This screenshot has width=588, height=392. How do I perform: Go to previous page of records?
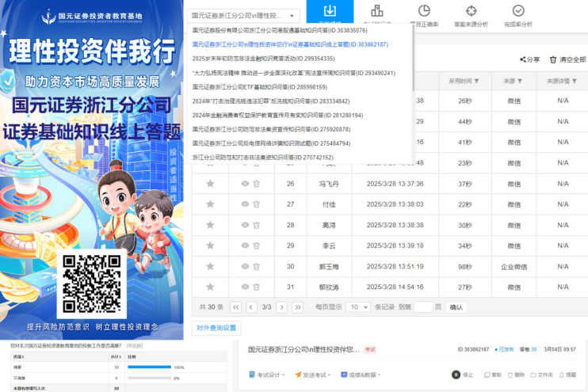[x=251, y=307]
